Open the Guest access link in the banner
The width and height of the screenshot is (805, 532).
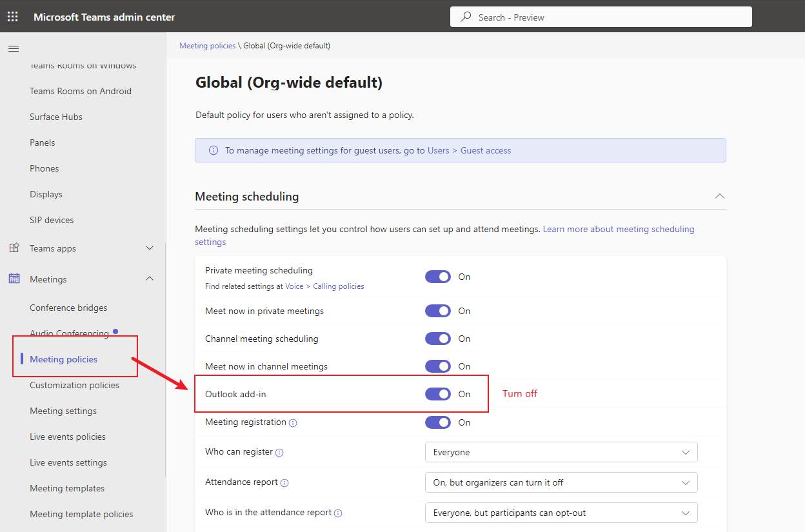486,150
